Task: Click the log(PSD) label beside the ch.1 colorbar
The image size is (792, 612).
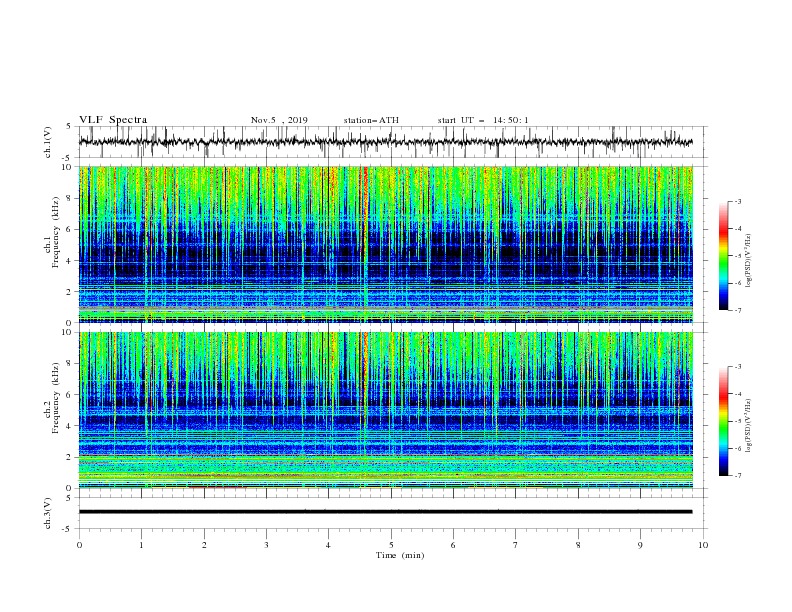Action: pyautogui.click(x=749, y=261)
